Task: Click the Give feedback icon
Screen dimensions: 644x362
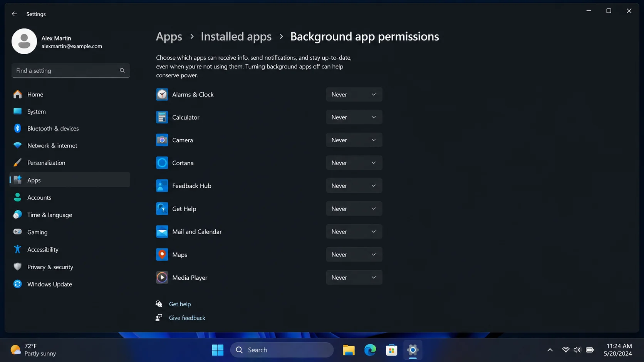Action: pyautogui.click(x=159, y=318)
